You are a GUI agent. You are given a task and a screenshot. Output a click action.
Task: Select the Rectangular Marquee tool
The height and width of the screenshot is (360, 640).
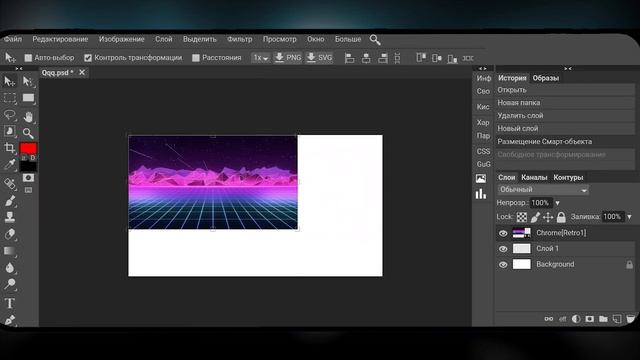pyautogui.click(x=10, y=98)
